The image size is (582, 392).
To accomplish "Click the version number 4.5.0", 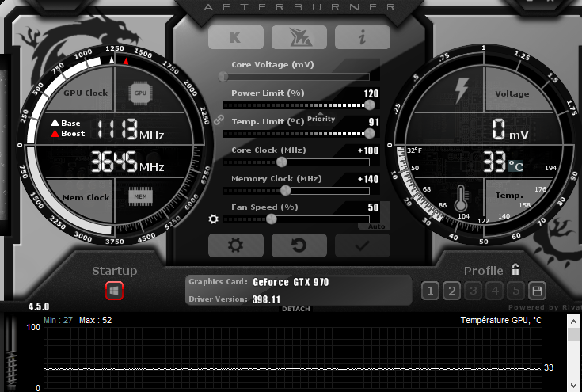I will click(39, 307).
